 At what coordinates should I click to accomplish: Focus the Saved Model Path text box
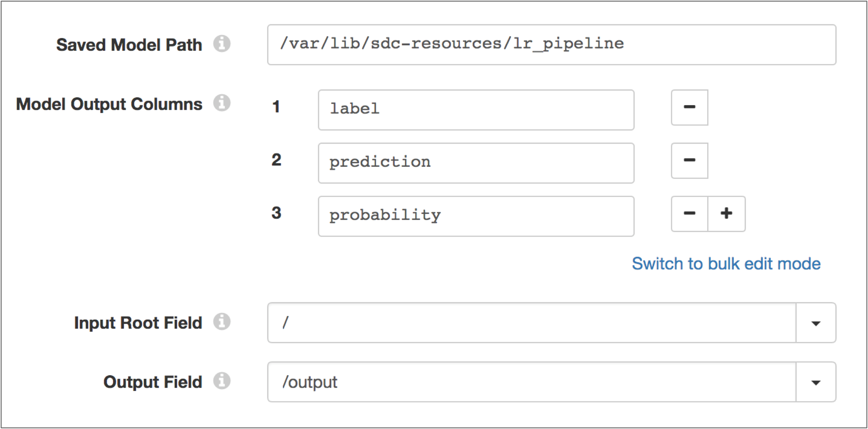click(x=551, y=44)
